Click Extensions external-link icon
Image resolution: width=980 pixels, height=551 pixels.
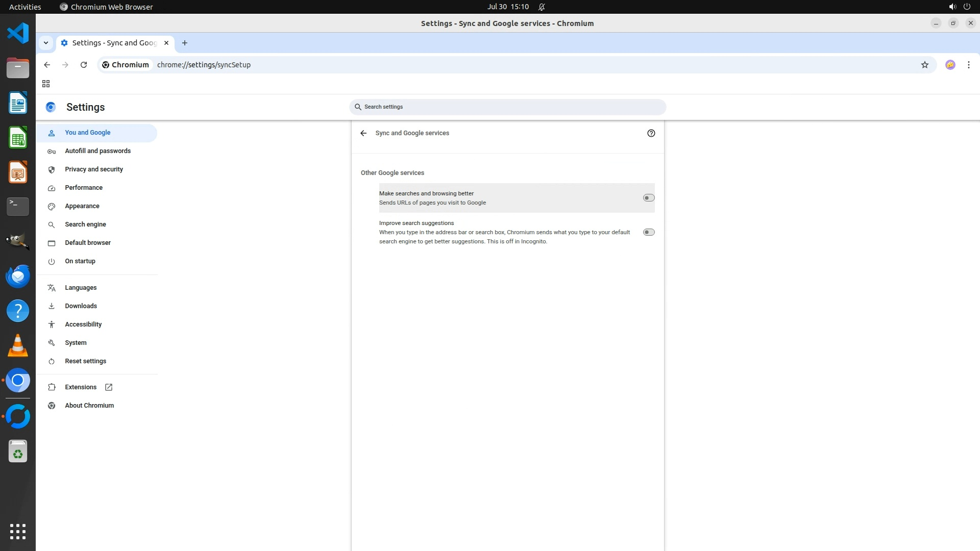click(109, 387)
